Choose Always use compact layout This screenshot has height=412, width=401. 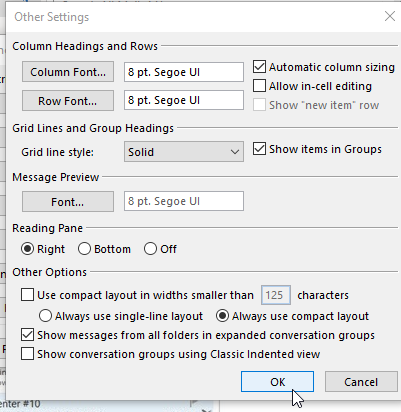point(222,316)
